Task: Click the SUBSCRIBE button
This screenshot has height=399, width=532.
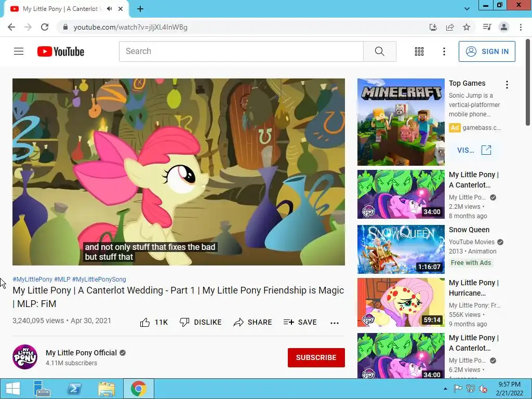Action: [316, 357]
